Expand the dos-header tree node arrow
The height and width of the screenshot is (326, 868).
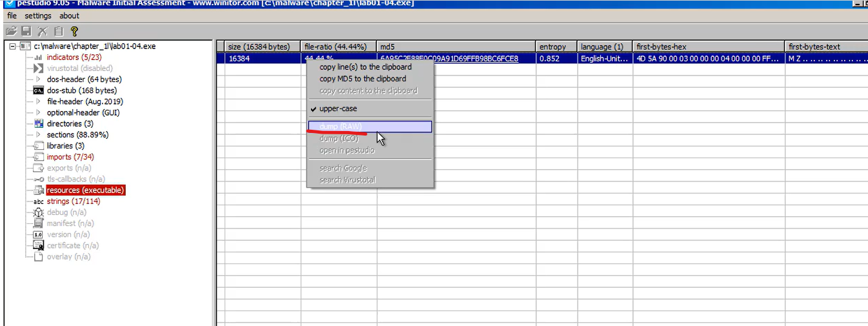click(x=39, y=79)
